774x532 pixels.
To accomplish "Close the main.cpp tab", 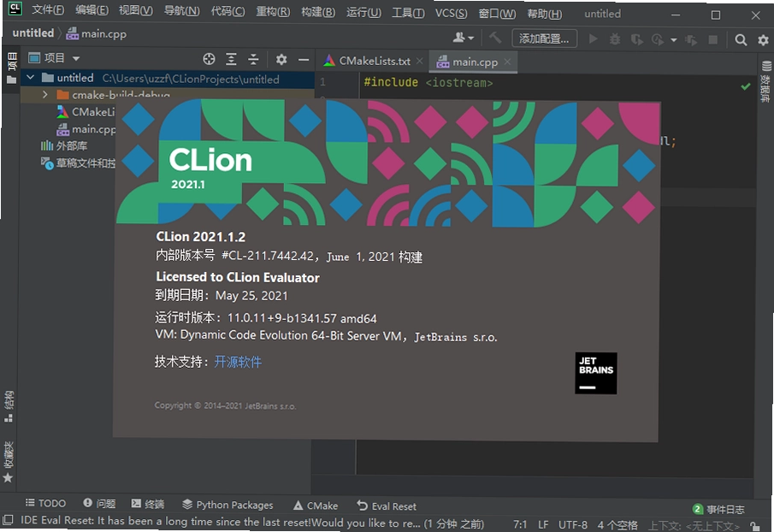I will coord(507,62).
